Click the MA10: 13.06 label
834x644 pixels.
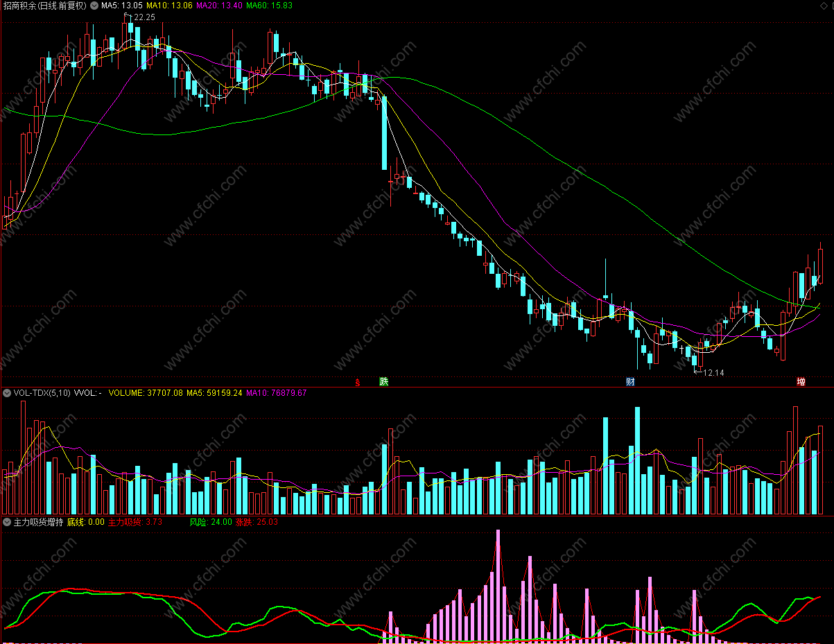(x=169, y=6)
